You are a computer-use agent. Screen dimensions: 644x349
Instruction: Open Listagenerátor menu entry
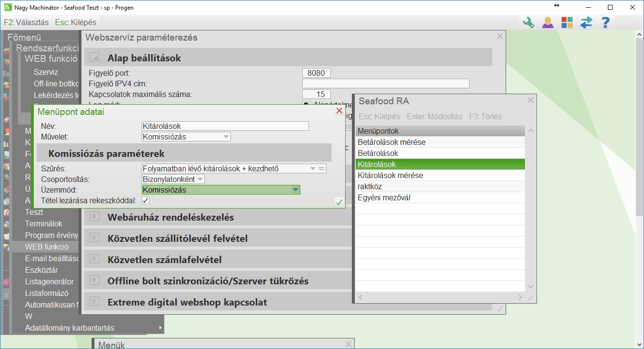pyautogui.click(x=50, y=281)
